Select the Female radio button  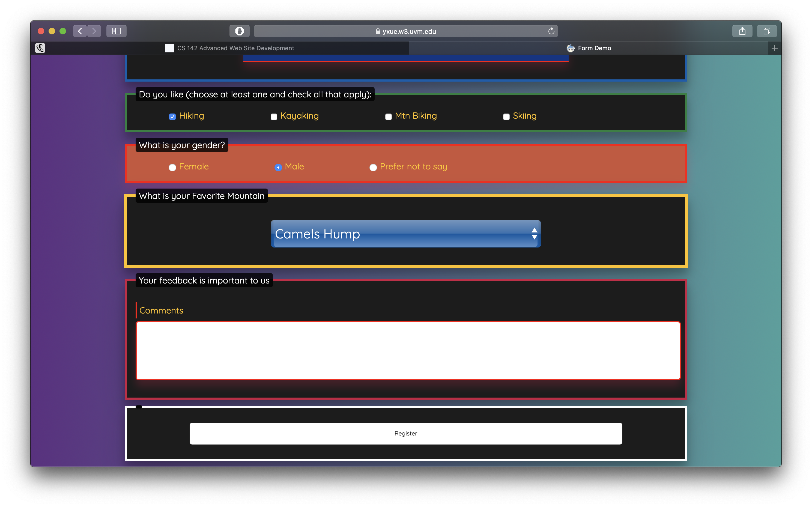[x=172, y=167]
